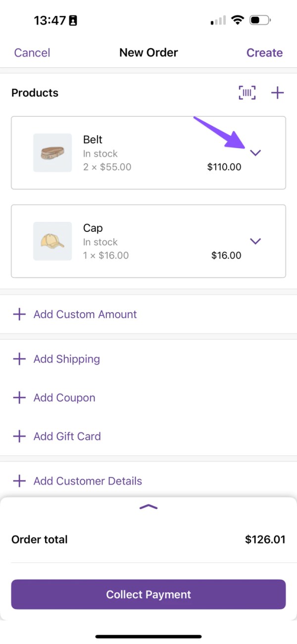Viewport: 297px width, 644px height.
Task: Tap the plus icon to add products
Action: coord(278,93)
